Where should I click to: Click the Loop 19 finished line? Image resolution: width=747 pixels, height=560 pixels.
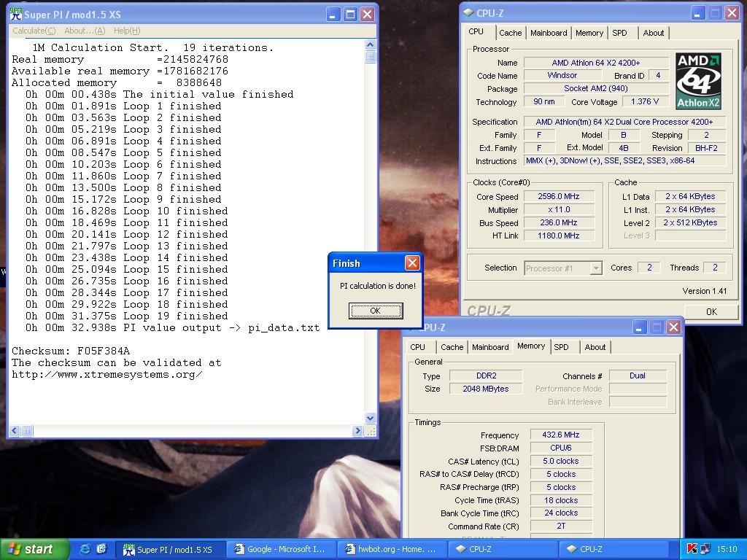coord(127,316)
